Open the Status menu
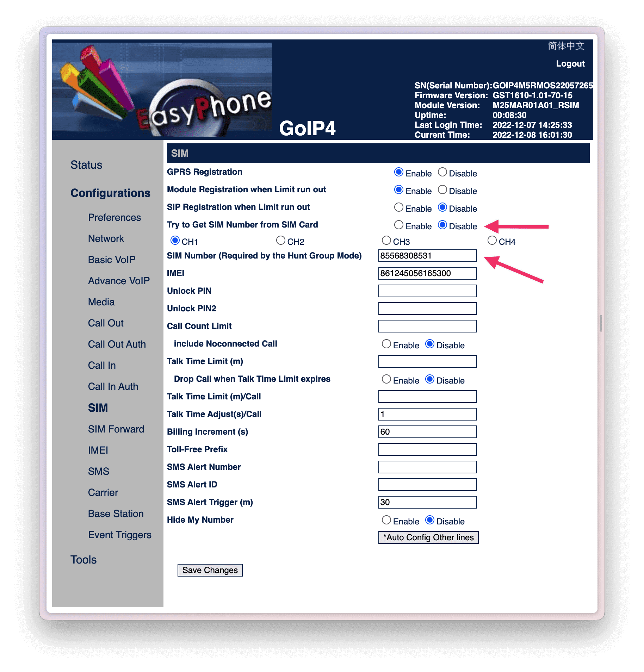Screen dimensions: 644x672 point(86,165)
